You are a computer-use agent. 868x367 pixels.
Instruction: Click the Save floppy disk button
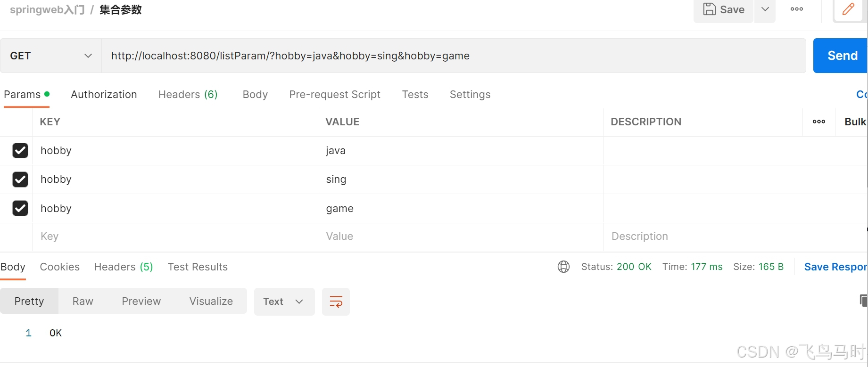(x=723, y=10)
